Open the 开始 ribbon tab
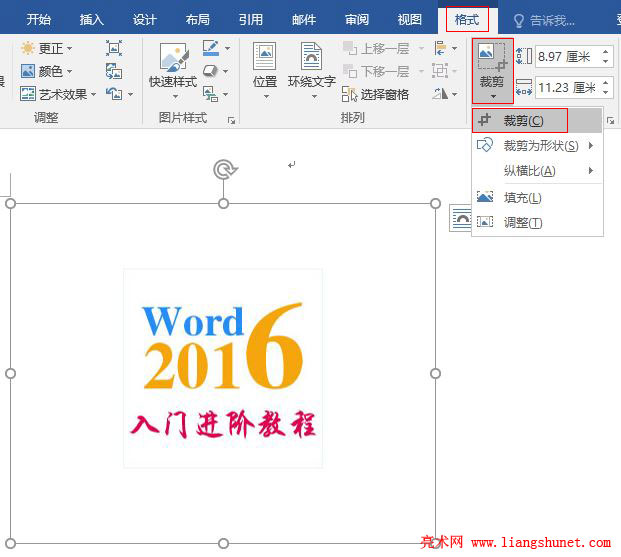The image size is (621, 557). click(38, 19)
